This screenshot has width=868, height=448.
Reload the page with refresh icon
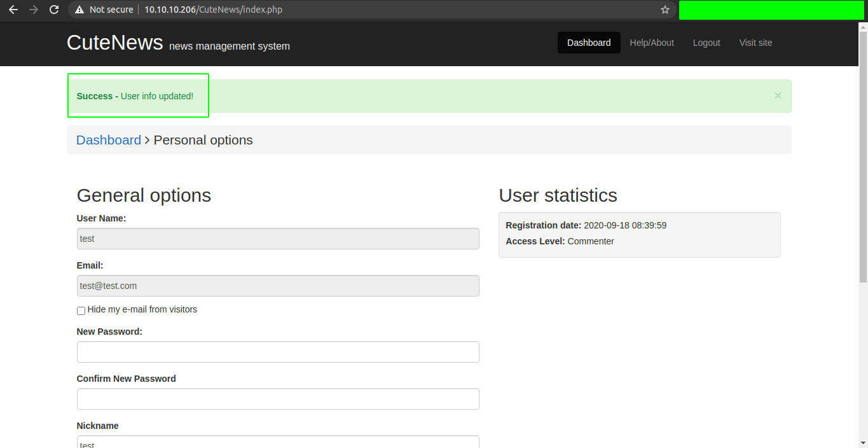pyautogui.click(x=54, y=10)
